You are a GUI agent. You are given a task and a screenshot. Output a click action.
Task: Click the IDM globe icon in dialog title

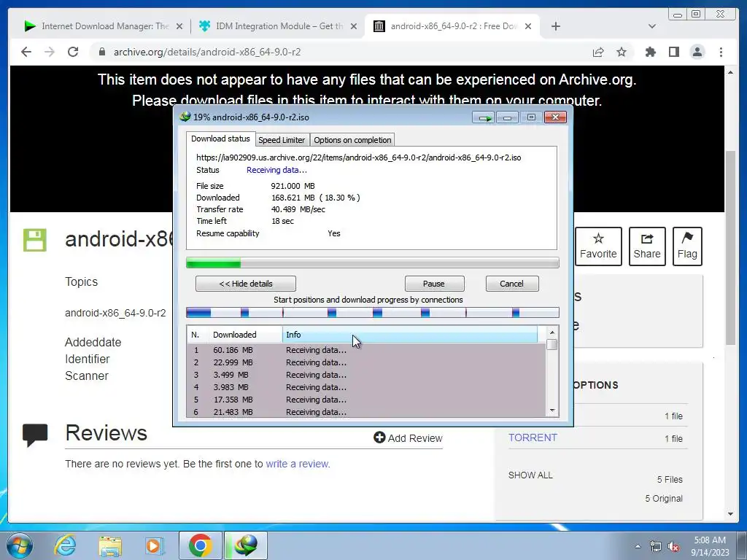pos(185,117)
